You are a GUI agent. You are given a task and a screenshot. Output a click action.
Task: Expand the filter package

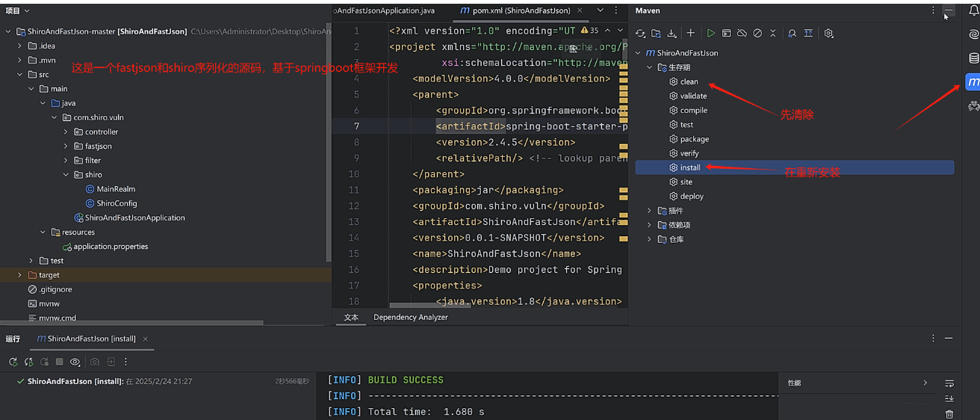click(x=66, y=161)
